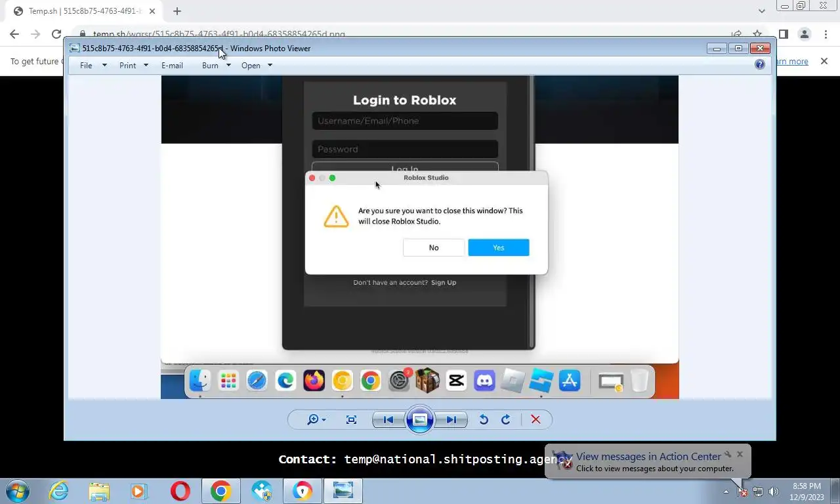840x504 pixels.
Task: Expand the Burn dropdown arrow
Action: coord(228,65)
